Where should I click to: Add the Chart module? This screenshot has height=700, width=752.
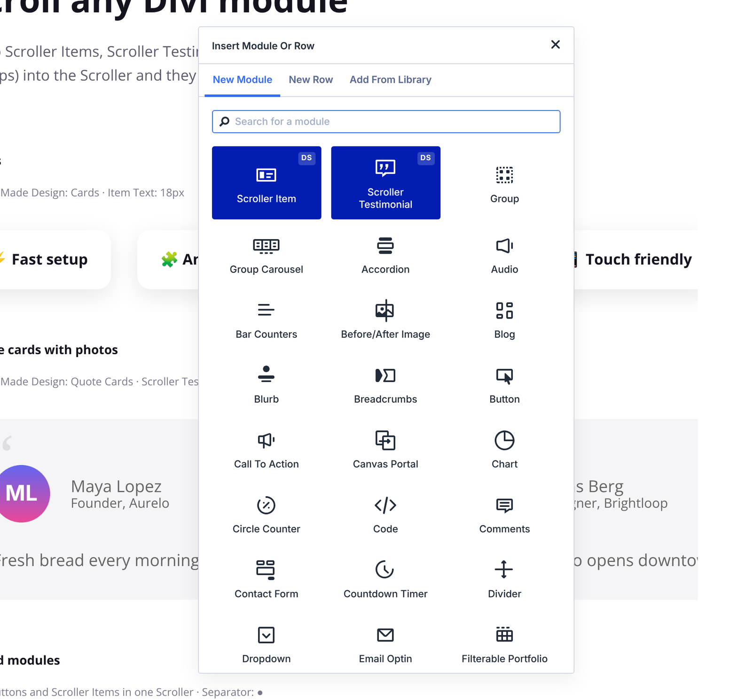coord(504,450)
